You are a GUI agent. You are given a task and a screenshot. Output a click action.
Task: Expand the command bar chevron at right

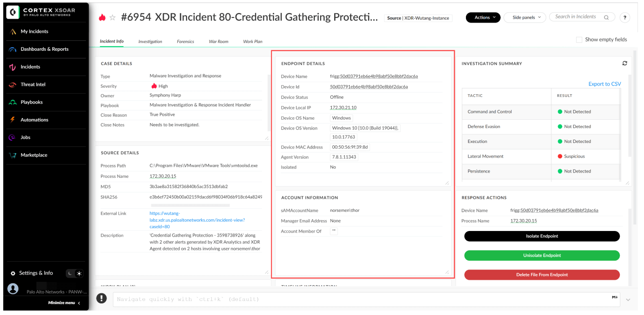pyautogui.click(x=628, y=300)
